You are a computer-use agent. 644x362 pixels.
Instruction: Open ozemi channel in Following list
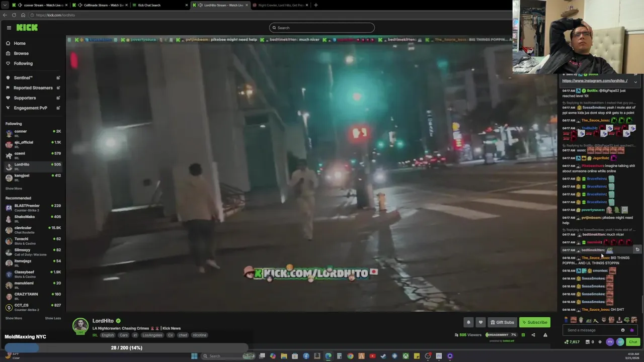coord(33,155)
